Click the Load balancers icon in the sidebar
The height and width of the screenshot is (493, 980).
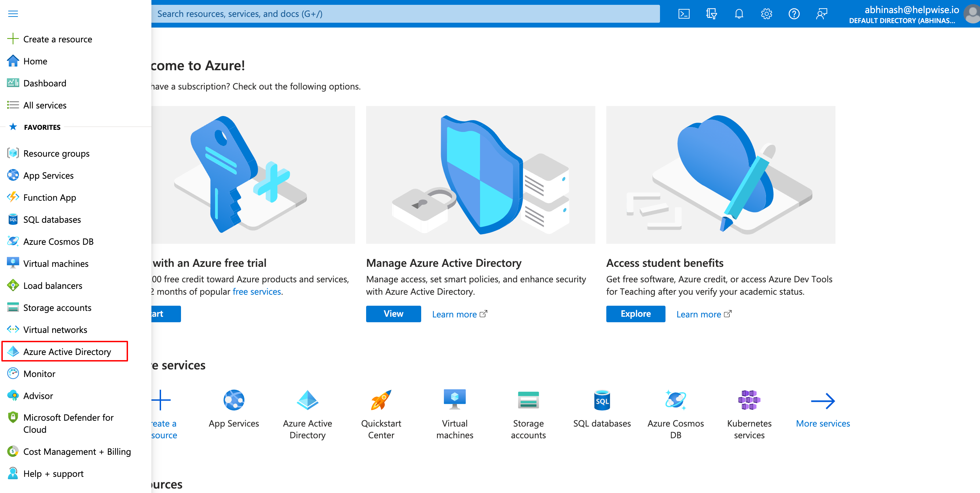pyautogui.click(x=13, y=285)
